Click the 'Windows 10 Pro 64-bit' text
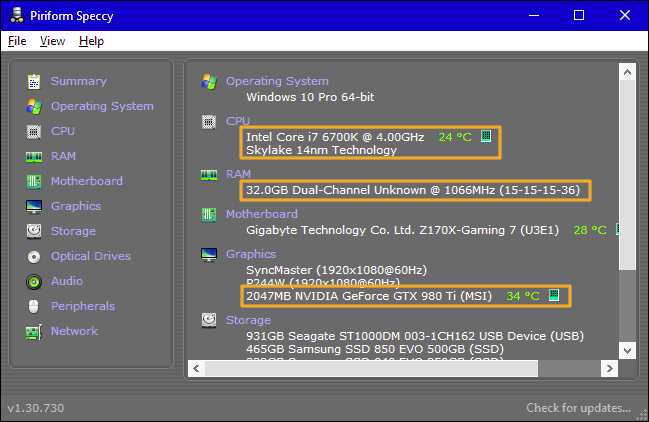Viewport: 649px width, 422px height. (310, 97)
